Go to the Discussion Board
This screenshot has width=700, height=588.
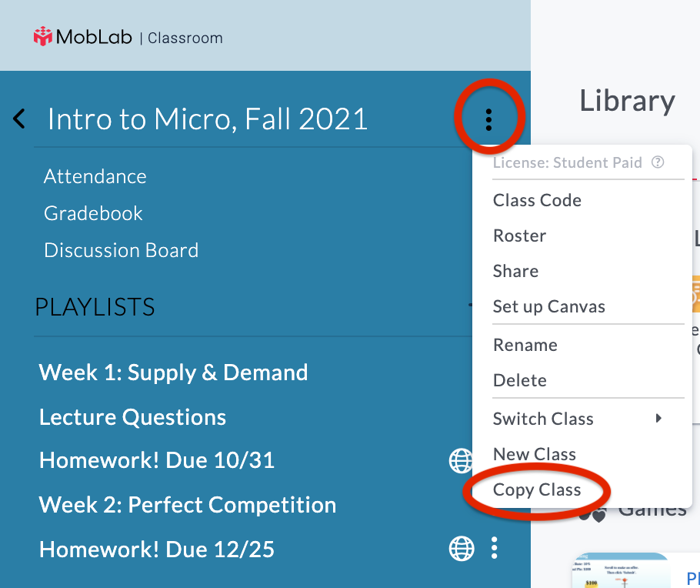121,250
